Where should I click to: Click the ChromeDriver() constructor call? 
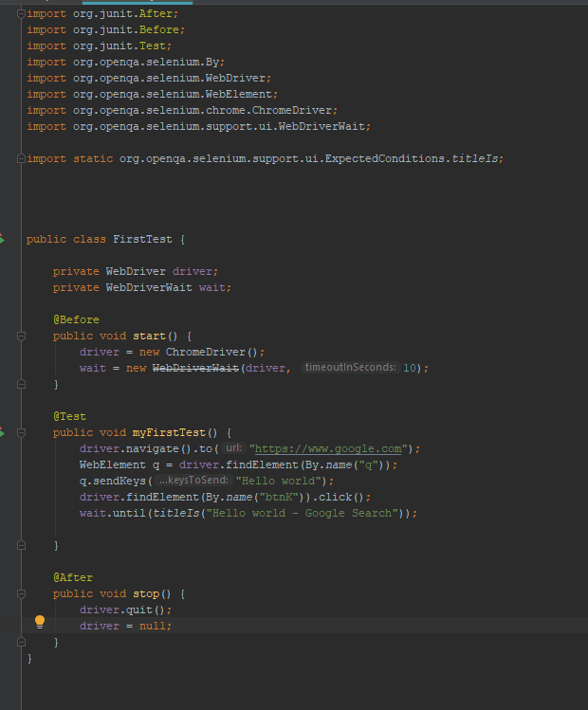click(211, 352)
